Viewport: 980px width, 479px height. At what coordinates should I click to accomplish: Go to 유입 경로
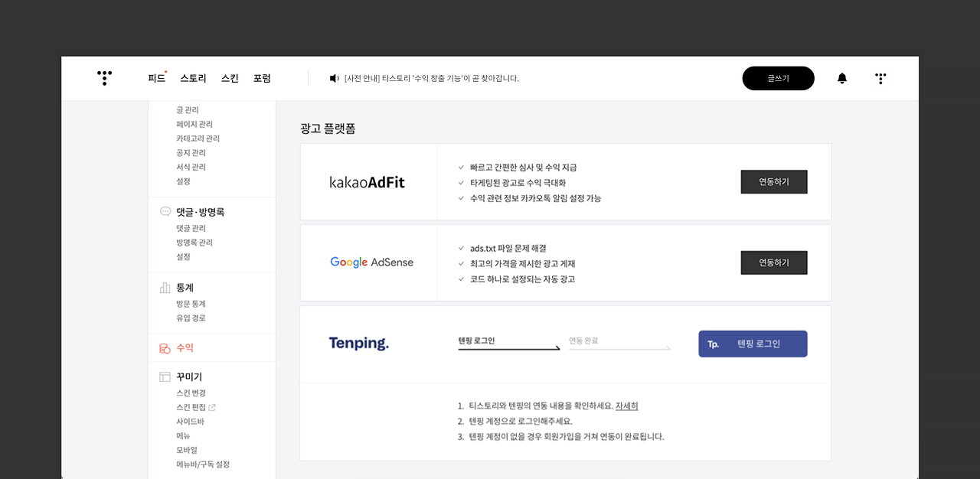pos(191,318)
